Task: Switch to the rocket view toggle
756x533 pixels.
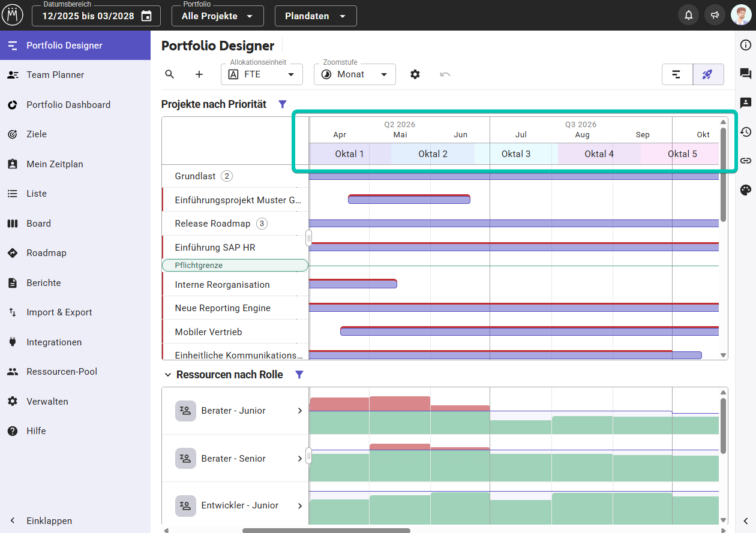Action: (708, 74)
